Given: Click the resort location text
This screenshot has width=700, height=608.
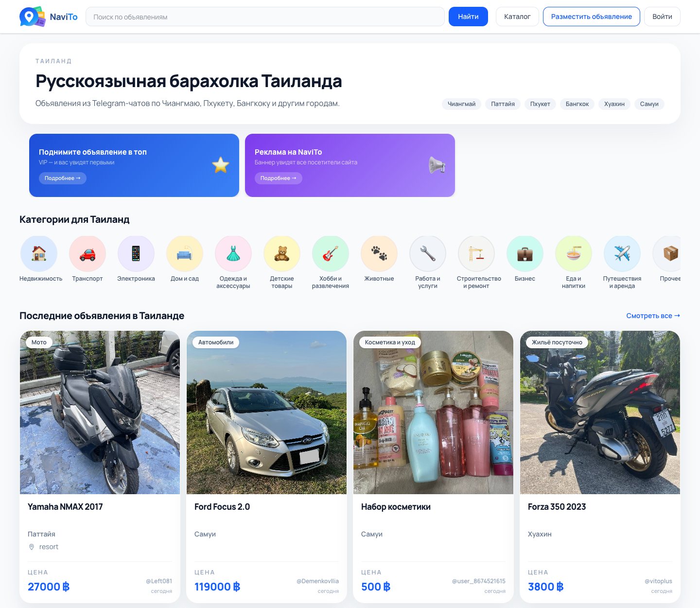Looking at the screenshot, I should pos(49,547).
